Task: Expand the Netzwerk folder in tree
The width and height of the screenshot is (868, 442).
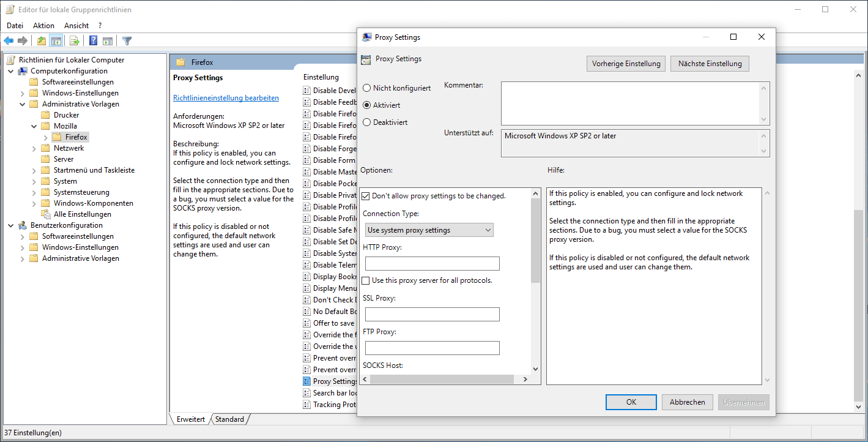Action: pyautogui.click(x=34, y=148)
